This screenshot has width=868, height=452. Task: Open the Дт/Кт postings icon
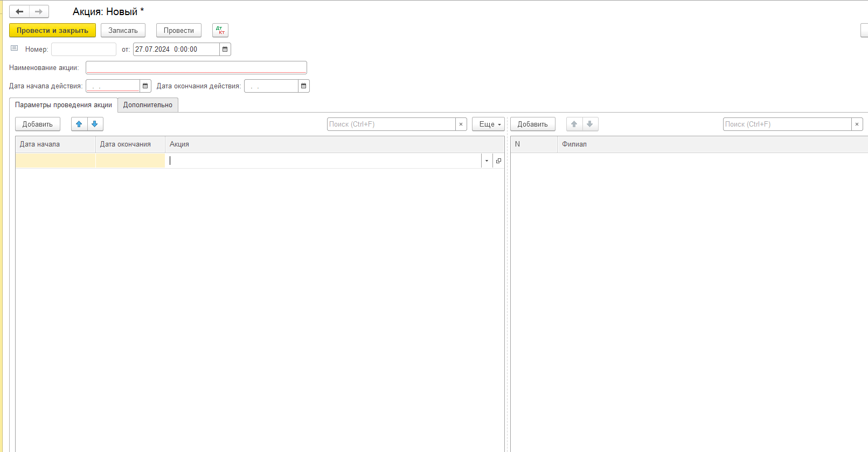[220, 31]
